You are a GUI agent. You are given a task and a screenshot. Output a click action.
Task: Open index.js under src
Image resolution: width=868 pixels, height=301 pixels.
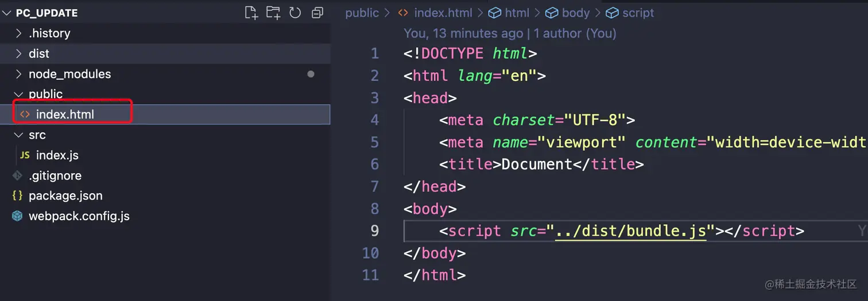pos(165,155)
